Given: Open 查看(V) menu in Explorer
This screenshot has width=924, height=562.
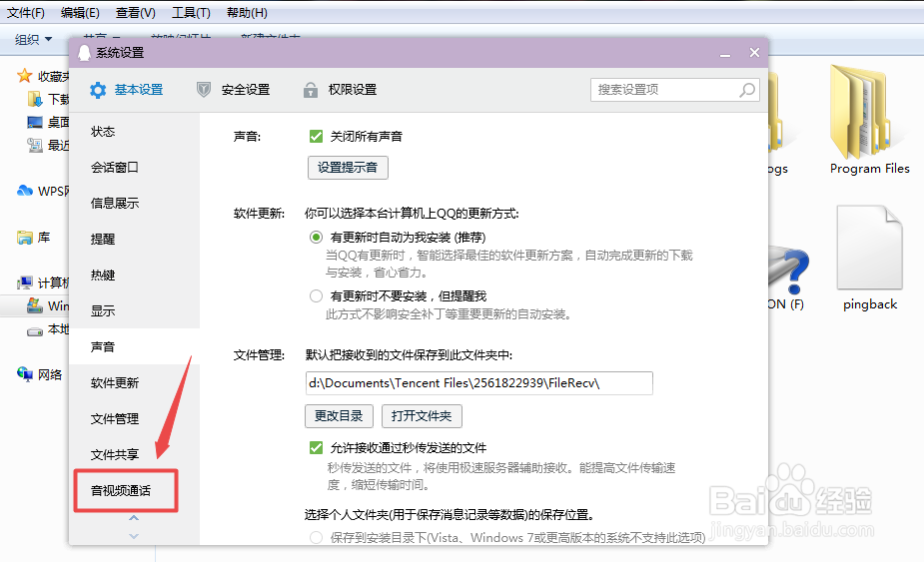Looking at the screenshot, I should pyautogui.click(x=136, y=12).
